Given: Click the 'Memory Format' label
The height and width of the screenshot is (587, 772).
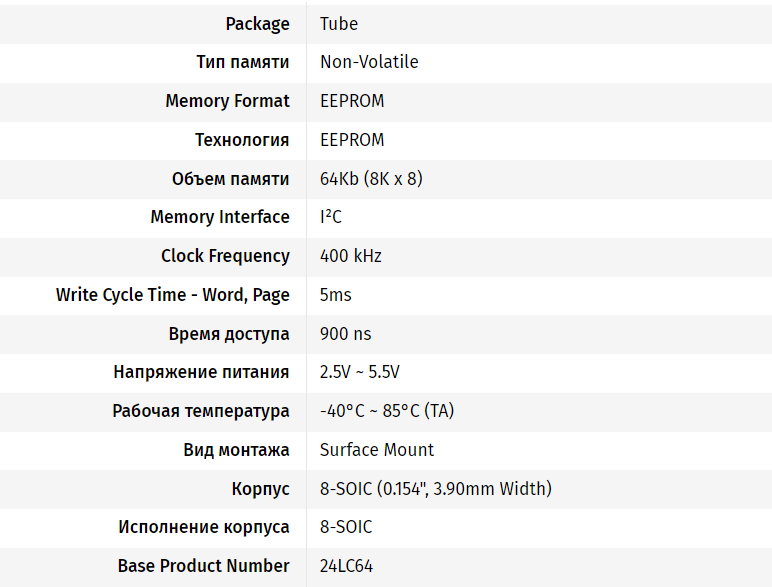Looking at the screenshot, I should click(227, 101).
